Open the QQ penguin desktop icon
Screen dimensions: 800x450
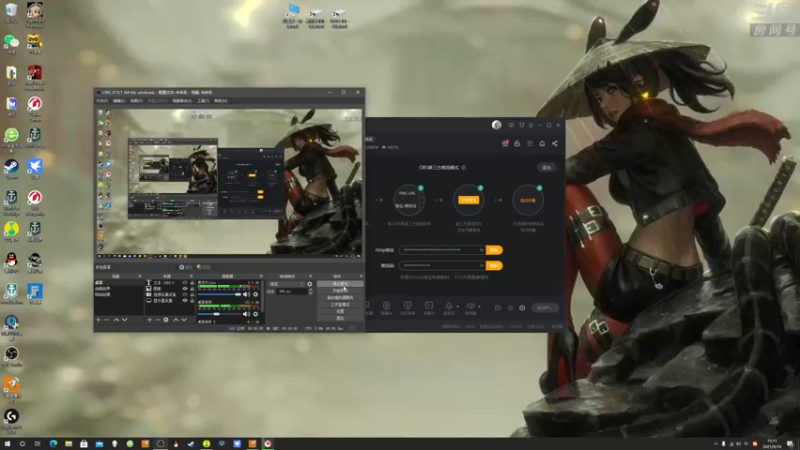coord(11,260)
